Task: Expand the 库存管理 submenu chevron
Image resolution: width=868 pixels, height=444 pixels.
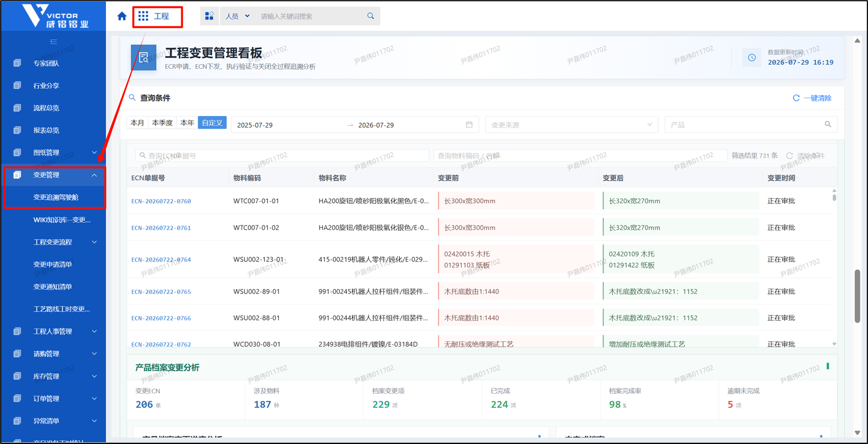Action: coord(94,376)
